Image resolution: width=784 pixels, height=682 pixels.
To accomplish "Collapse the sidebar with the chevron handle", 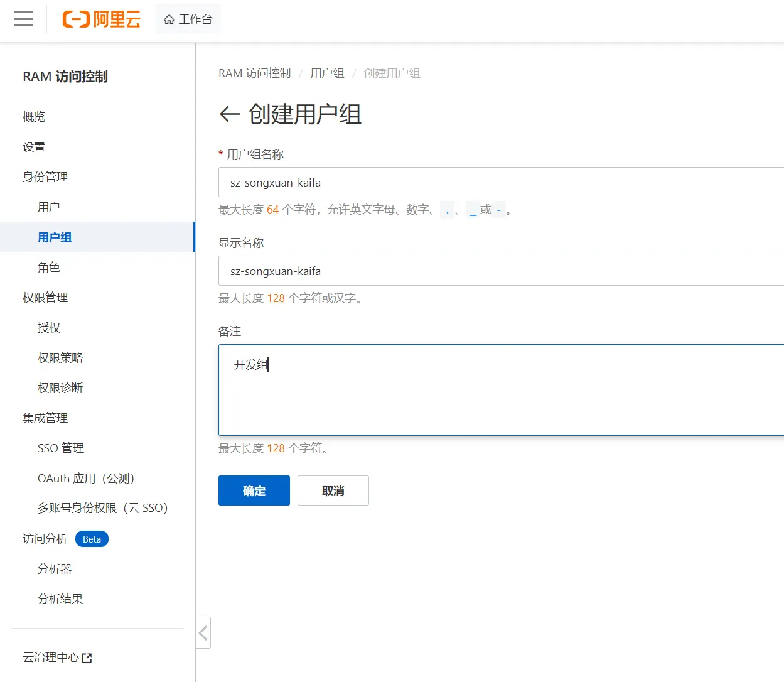I will pos(203,632).
